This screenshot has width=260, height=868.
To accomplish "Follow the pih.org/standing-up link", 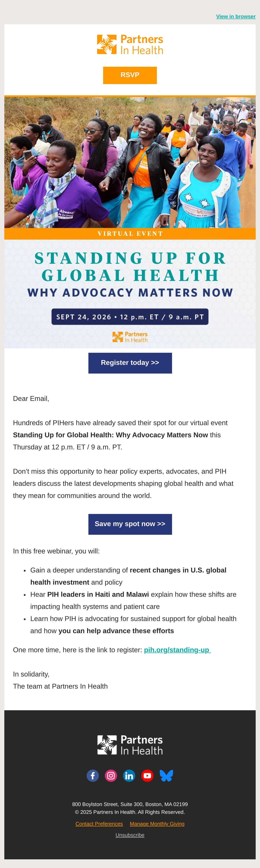I will coord(177,650).
